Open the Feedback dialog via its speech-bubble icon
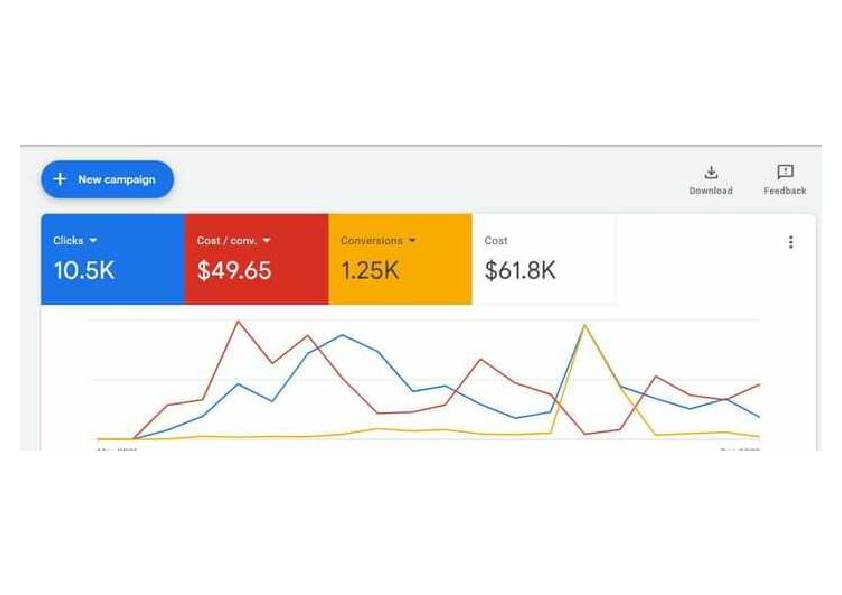This screenshot has width=842, height=595. pyautogui.click(x=784, y=170)
